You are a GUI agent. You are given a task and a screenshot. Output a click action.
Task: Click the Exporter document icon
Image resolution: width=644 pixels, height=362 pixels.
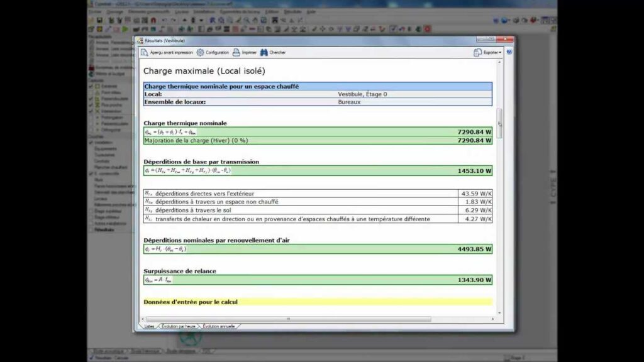pyautogui.click(x=478, y=53)
